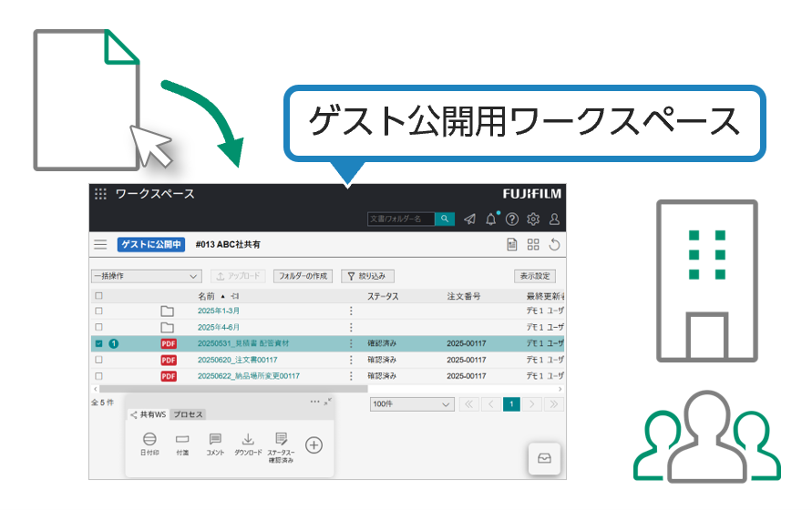Click the 注文番号 column header
The width and height of the screenshot is (812, 510).
tap(464, 296)
